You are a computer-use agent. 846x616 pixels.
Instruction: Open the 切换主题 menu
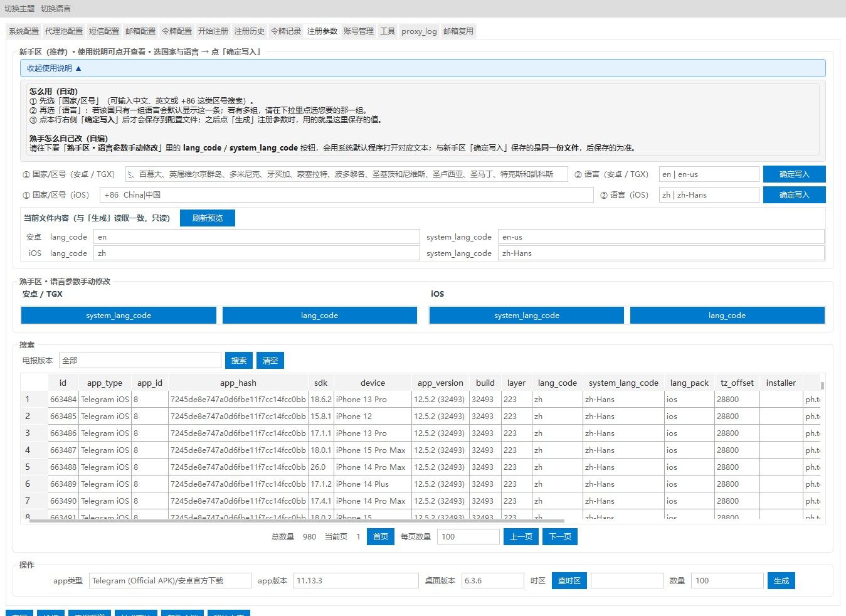coord(19,9)
